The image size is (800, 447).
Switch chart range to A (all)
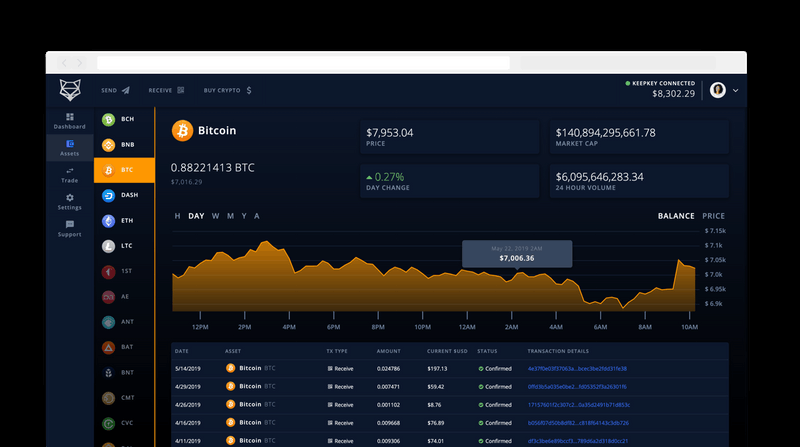click(257, 216)
